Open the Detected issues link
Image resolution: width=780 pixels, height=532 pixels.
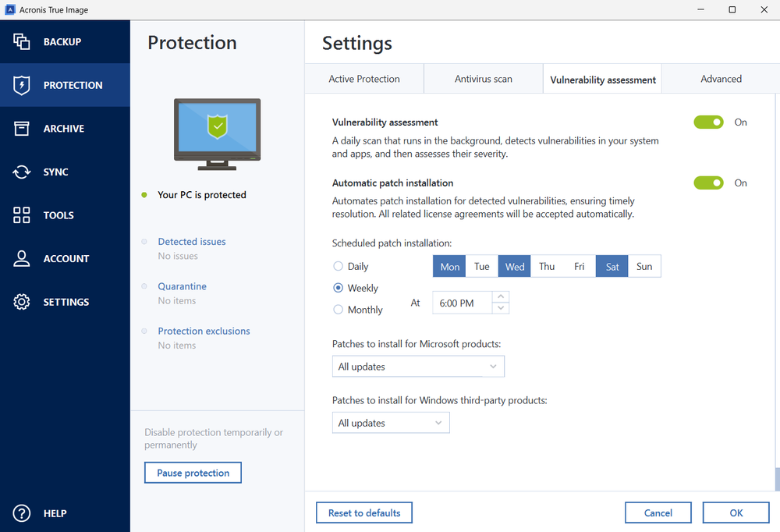[192, 242]
